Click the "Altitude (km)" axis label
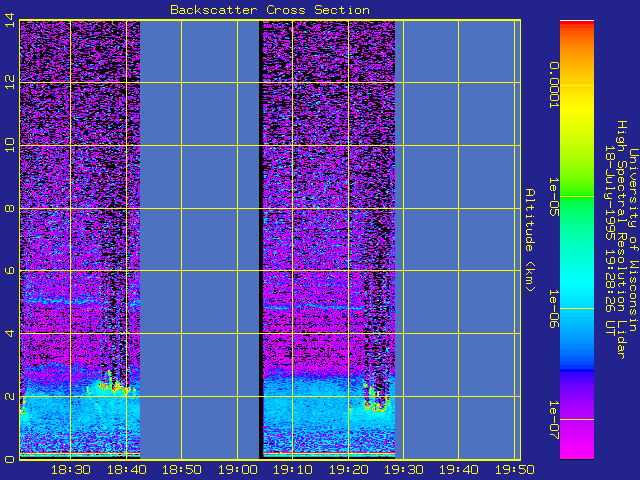This screenshot has height=480, width=640. pos(529,240)
